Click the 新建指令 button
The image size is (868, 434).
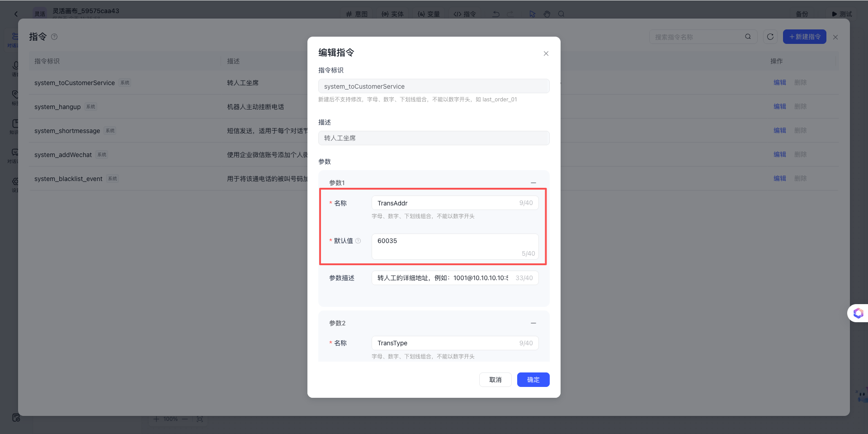tap(805, 37)
